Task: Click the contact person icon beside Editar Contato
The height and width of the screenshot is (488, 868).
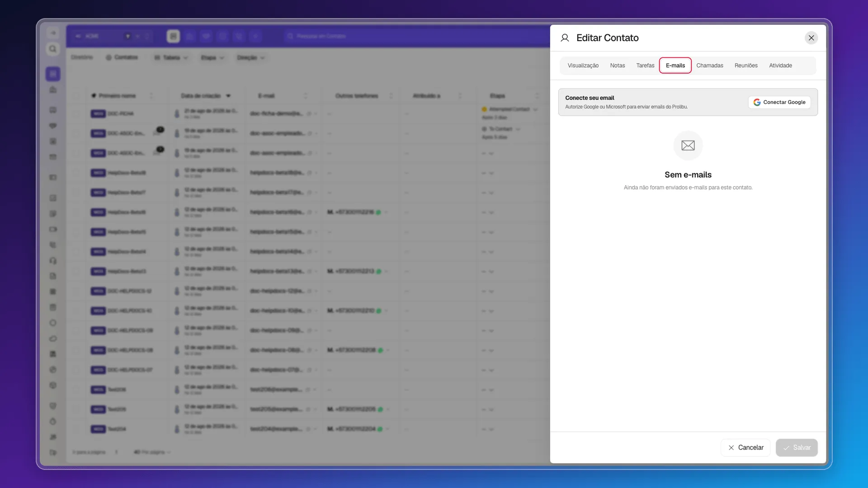Action: coord(565,38)
